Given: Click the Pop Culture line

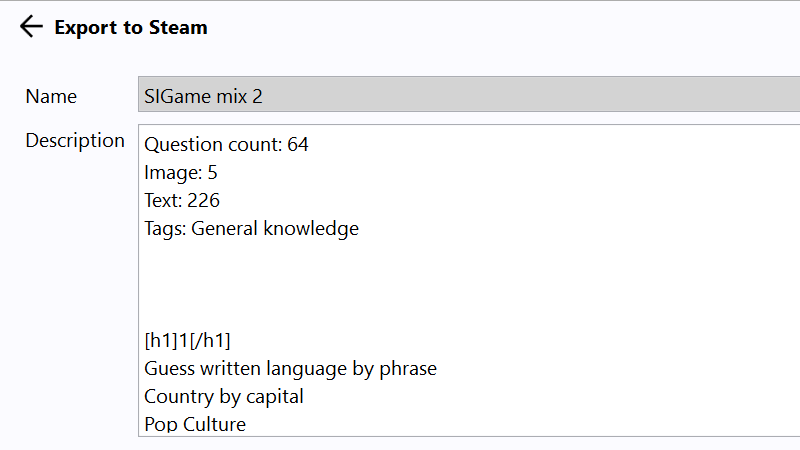Looking at the screenshot, I should tap(195, 424).
